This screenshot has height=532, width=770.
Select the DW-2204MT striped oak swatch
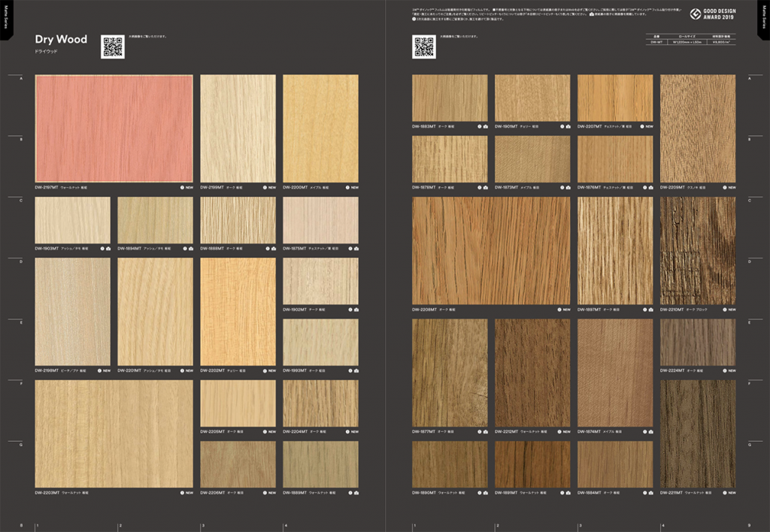click(x=320, y=404)
